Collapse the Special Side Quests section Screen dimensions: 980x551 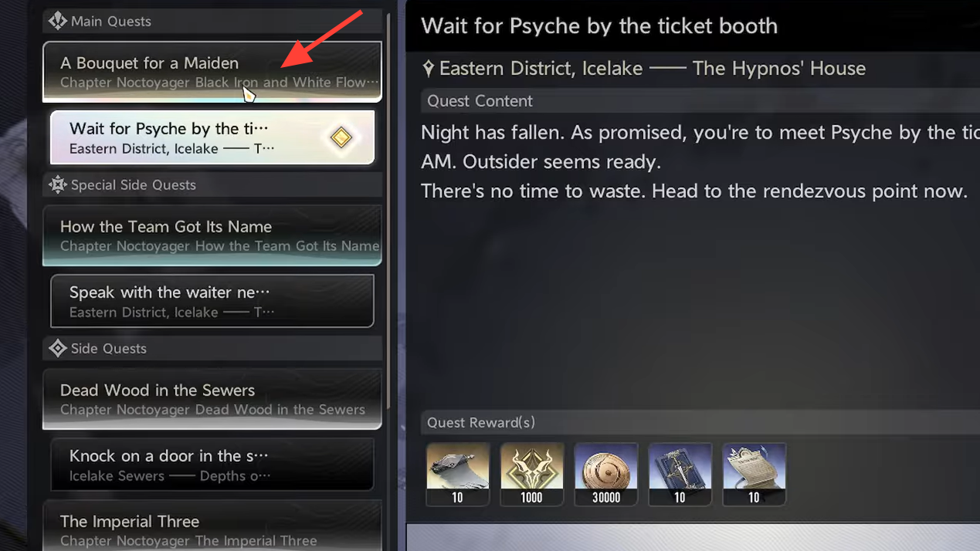tap(212, 184)
